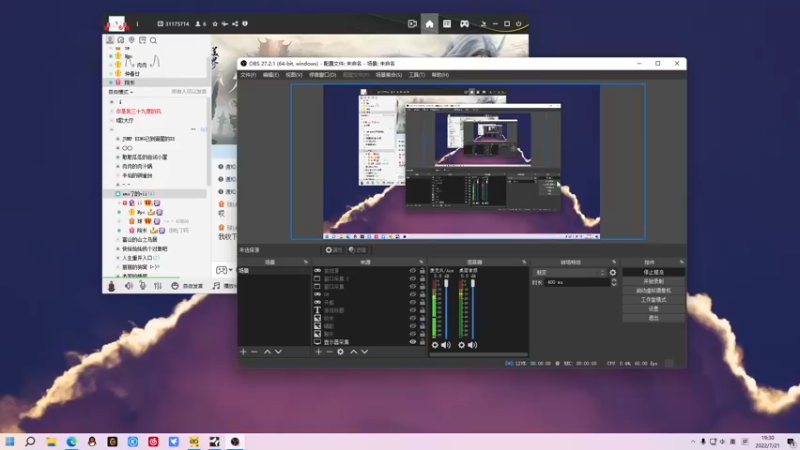
Task: Click the music note icon in YY bottom bar
Action: [216, 286]
